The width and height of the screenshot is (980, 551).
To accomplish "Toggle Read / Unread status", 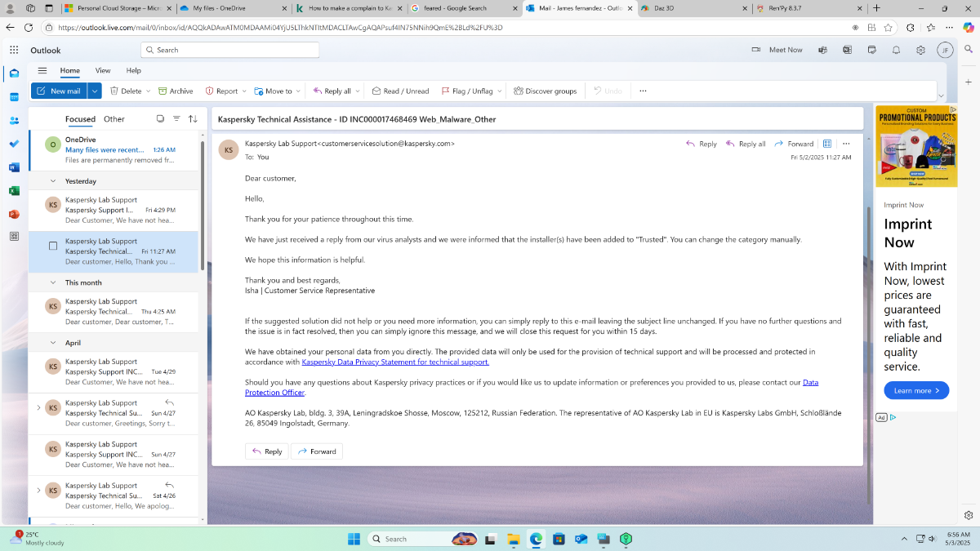I will pyautogui.click(x=400, y=91).
